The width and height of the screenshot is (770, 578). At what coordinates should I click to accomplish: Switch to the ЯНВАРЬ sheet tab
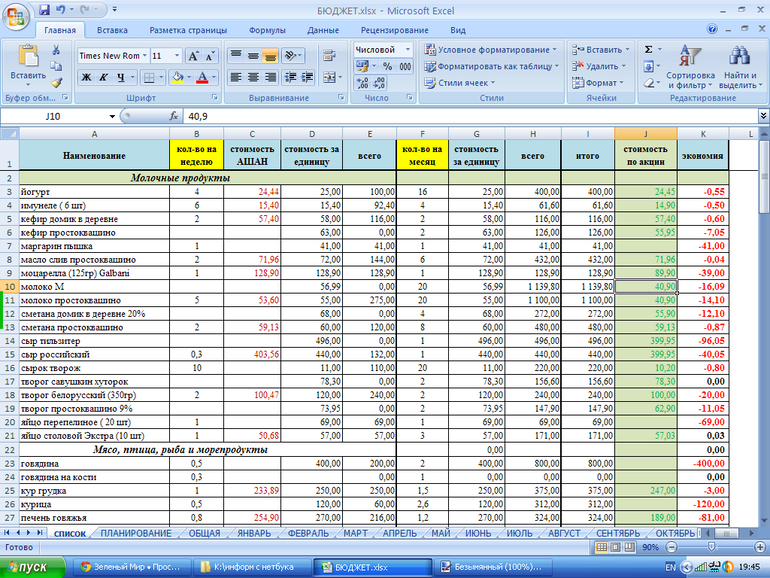click(x=254, y=533)
